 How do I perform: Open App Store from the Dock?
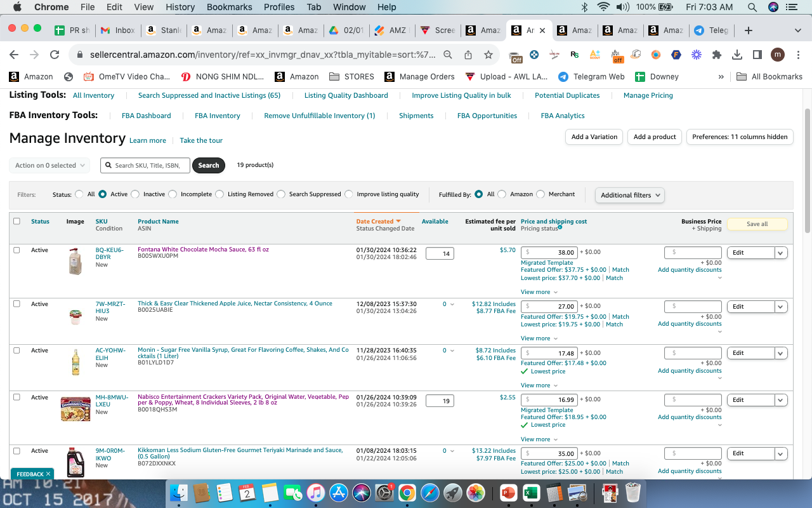click(x=338, y=493)
